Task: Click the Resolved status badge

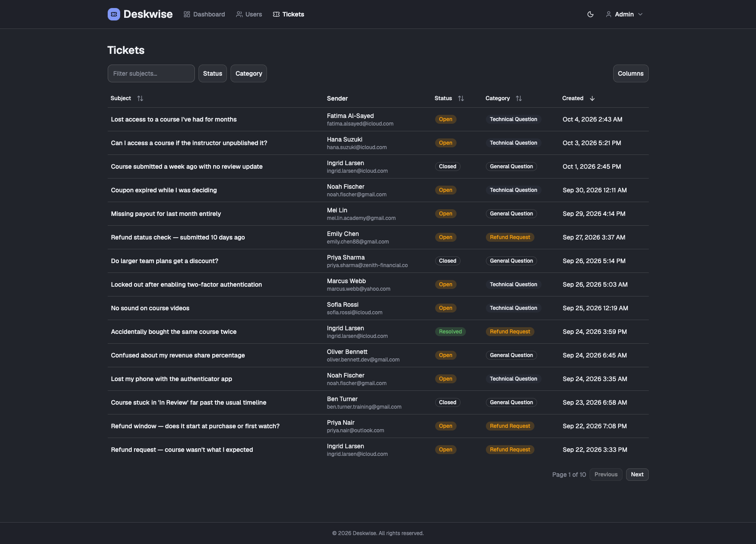Action: click(x=450, y=332)
